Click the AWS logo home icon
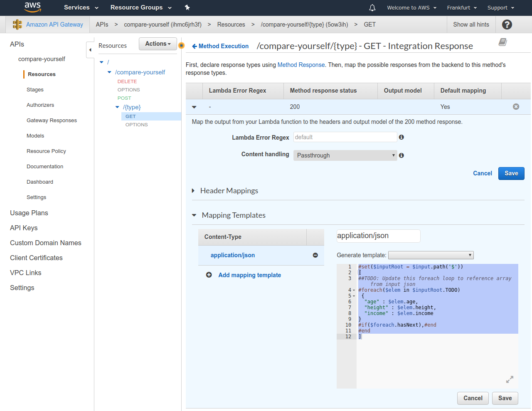 [32, 7]
